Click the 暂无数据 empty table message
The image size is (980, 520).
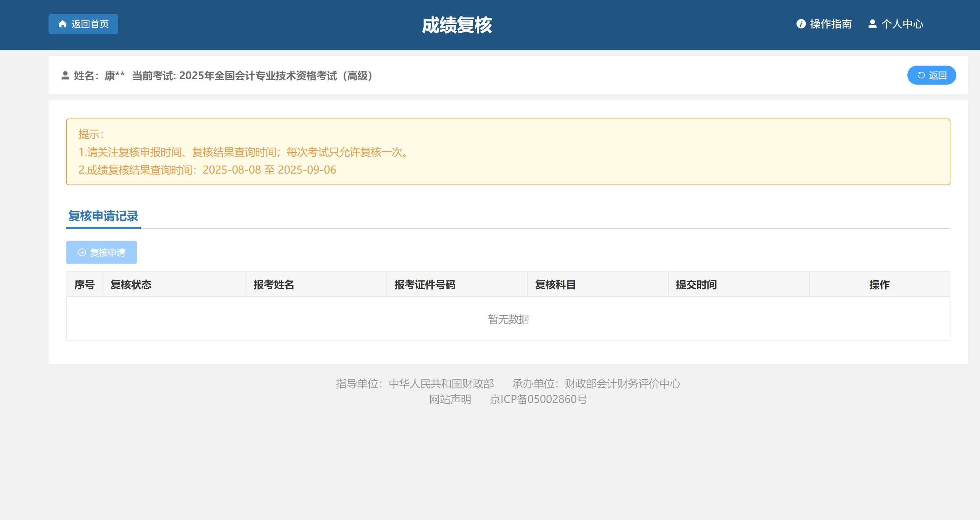point(508,319)
